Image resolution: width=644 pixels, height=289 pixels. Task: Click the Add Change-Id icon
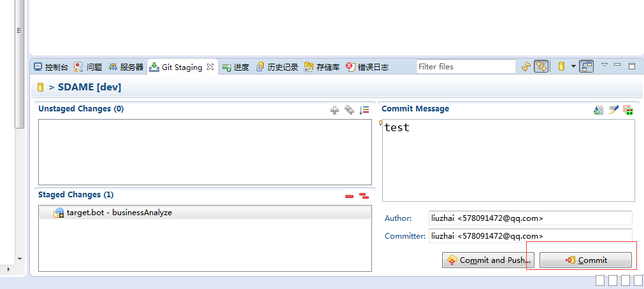628,110
